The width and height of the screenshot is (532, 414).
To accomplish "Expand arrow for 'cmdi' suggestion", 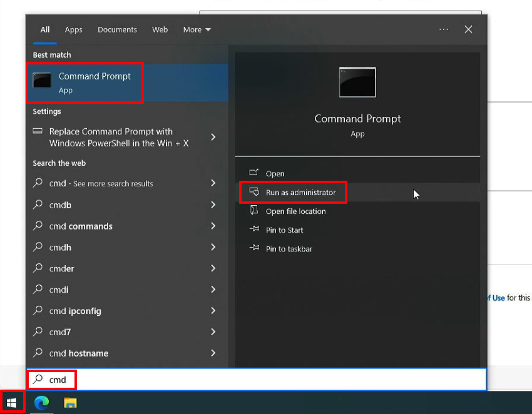I will 213,289.
